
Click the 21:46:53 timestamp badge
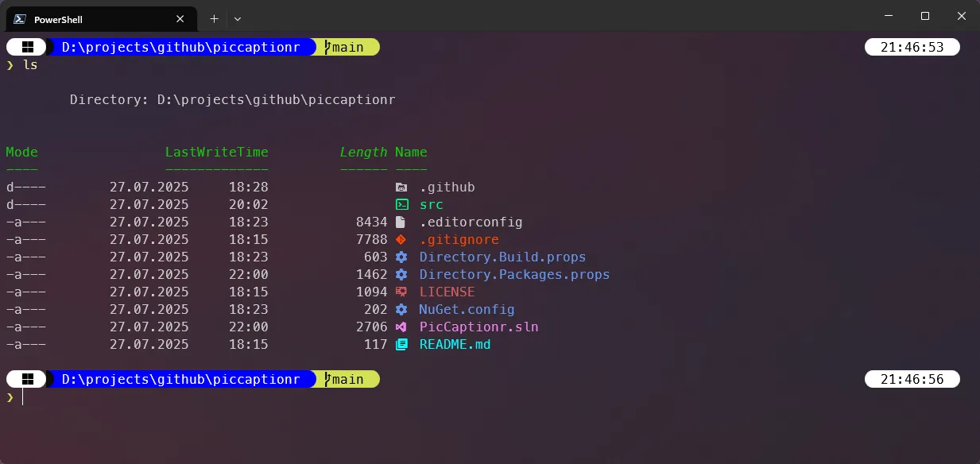[912, 48]
